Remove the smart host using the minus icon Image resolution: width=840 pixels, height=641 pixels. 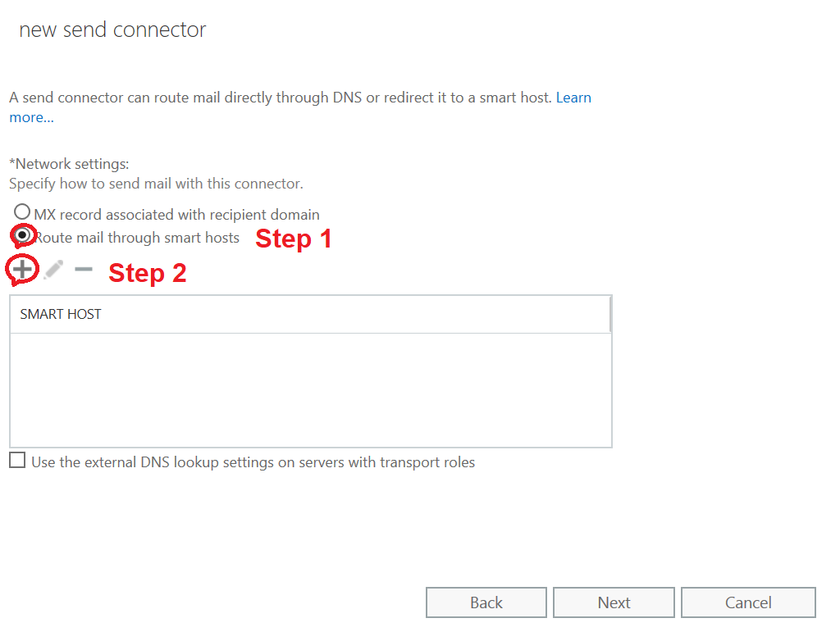(84, 270)
